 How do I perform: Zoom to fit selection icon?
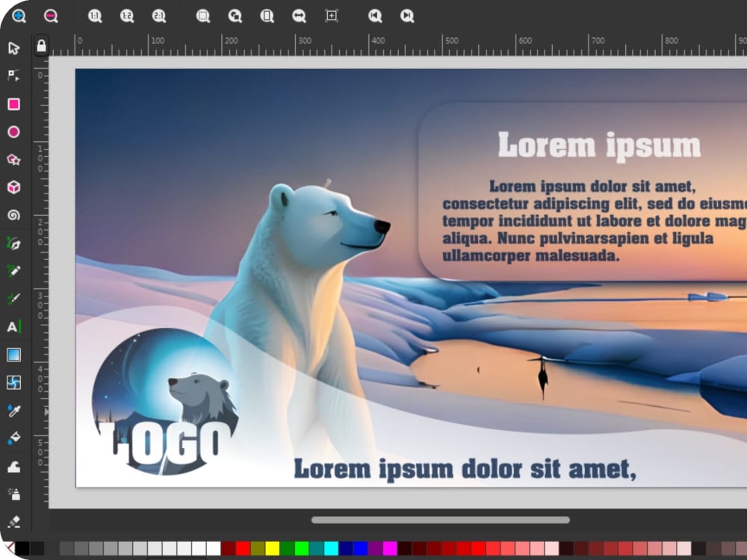pyautogui.click(x=203, y=16)
